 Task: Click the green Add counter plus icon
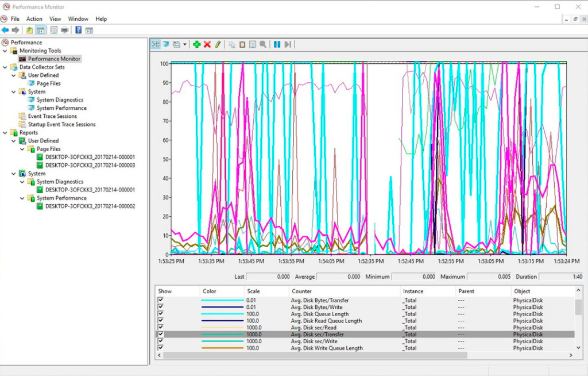[x=196, y=44]
